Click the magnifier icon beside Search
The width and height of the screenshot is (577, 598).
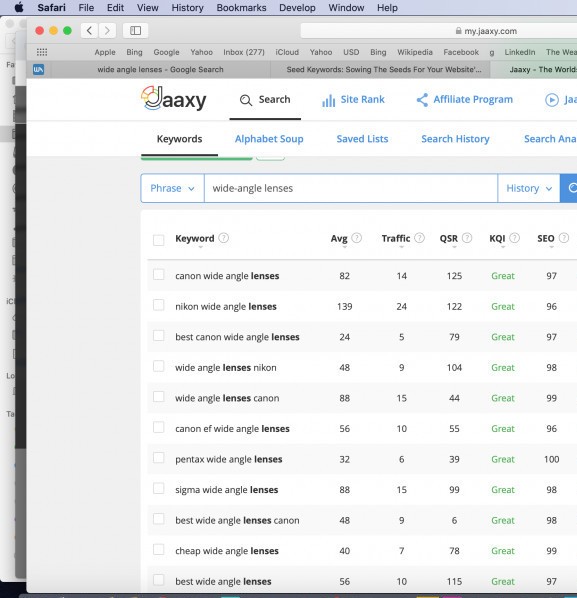pyautogui.click(x=246, y=100)
